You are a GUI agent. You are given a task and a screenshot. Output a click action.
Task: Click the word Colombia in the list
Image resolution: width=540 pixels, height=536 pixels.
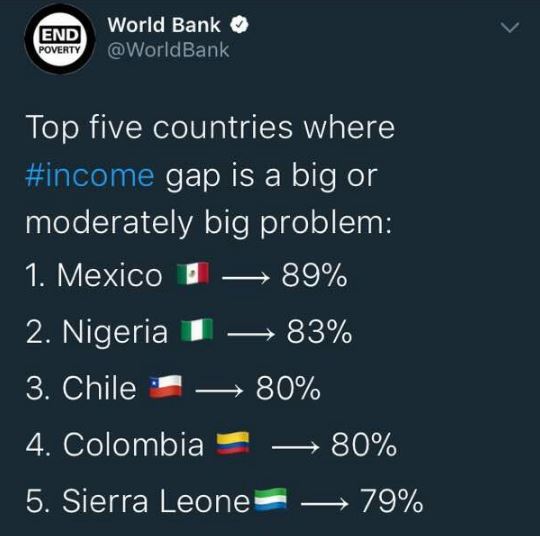(133, 444)
